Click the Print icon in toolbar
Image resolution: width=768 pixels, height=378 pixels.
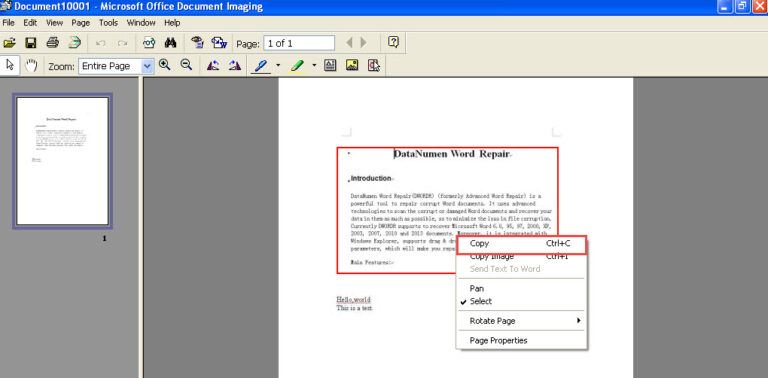click(x=53, y=43)
